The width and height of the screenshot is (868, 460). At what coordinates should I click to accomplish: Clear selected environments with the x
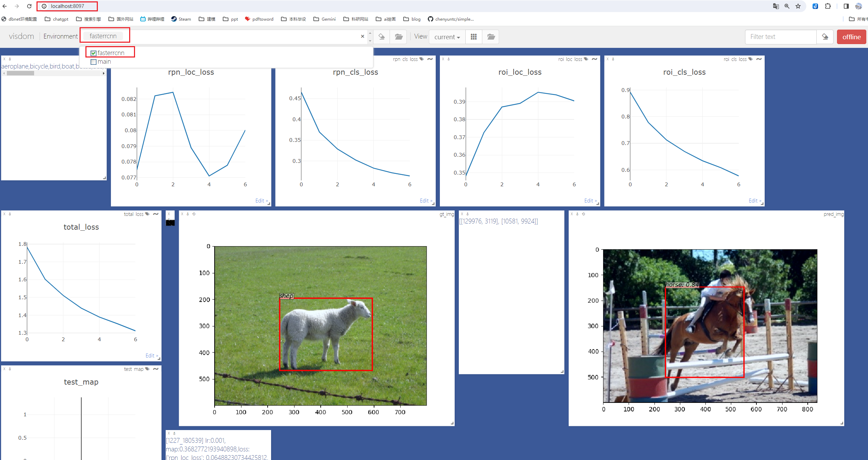coord(362,36)
